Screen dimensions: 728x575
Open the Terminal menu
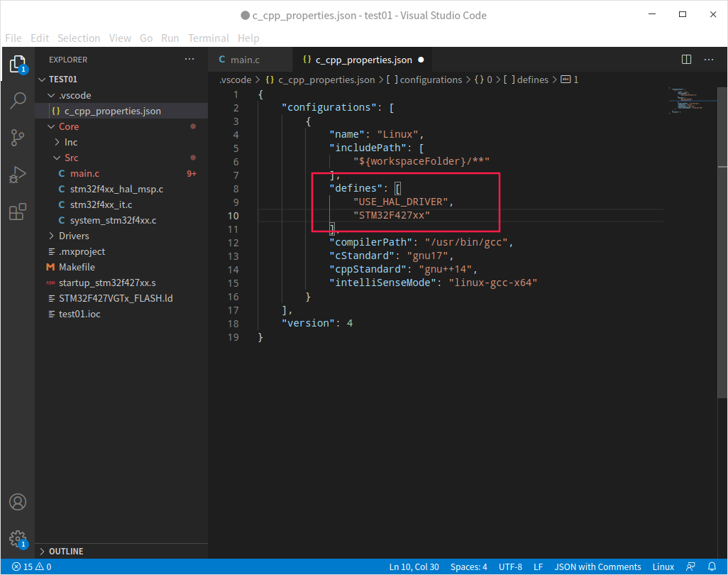[209, 38]
